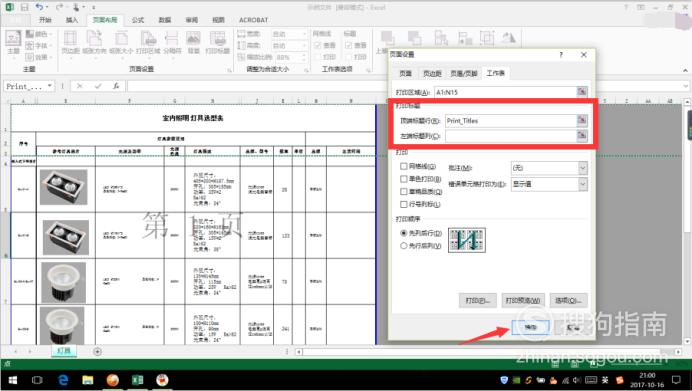Click the Insert Function fx icon
This screenshot has height=391, width=692.
(x=116, y=86)
